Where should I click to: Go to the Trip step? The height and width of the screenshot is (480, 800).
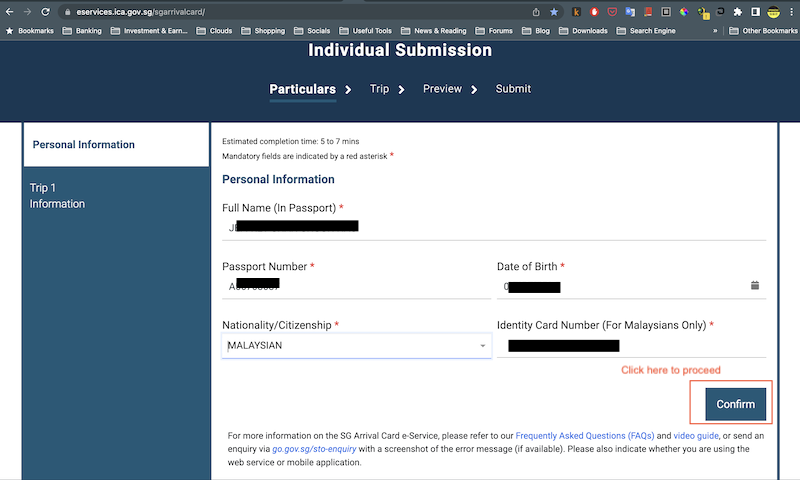pos(379,89)
